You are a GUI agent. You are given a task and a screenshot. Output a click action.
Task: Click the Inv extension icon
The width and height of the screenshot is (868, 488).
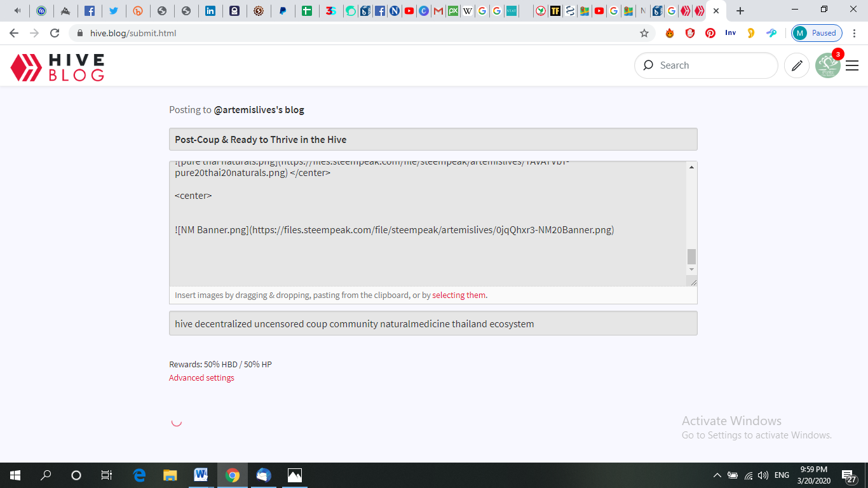731,33
